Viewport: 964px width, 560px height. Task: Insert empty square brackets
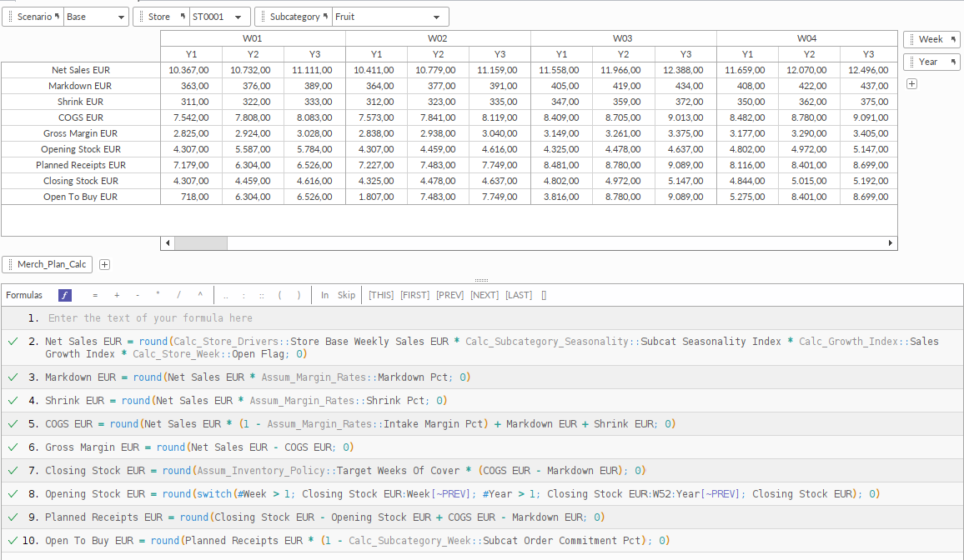544,295
